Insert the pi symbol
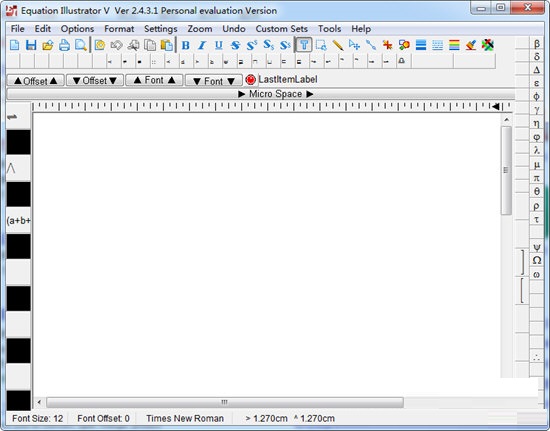 537,178
